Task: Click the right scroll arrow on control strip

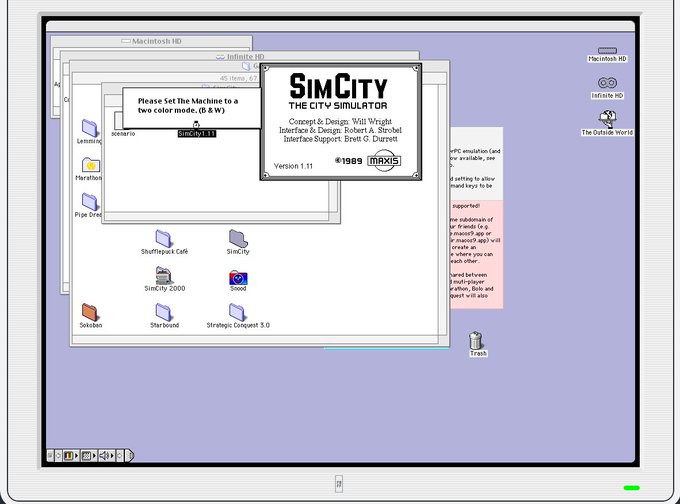Action: pyautogui.click(x=120, y=456)
